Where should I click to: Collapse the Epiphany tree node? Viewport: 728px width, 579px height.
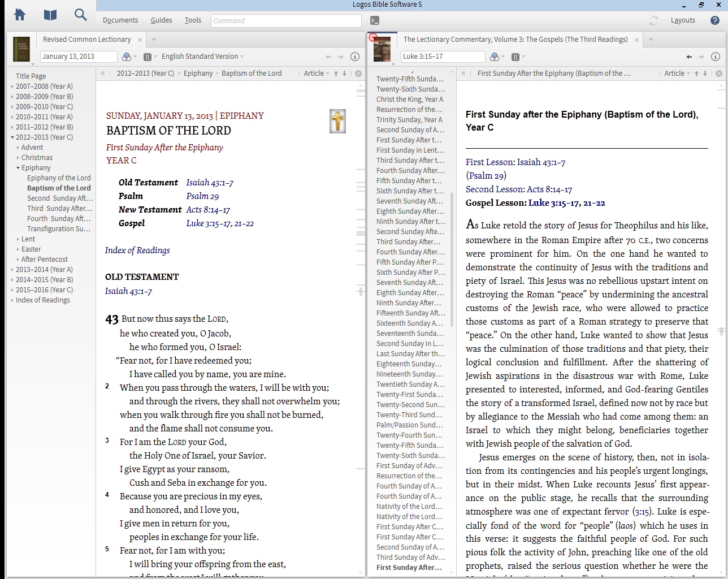[x=18, y=168]
